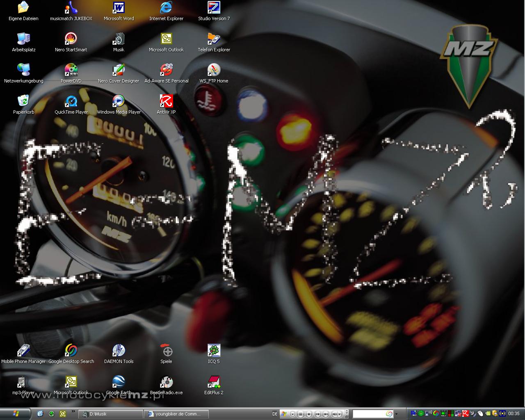Viewport: 525px width, 420px height.
Task: Launch AntiVir XP
Action: pos(166,105)
